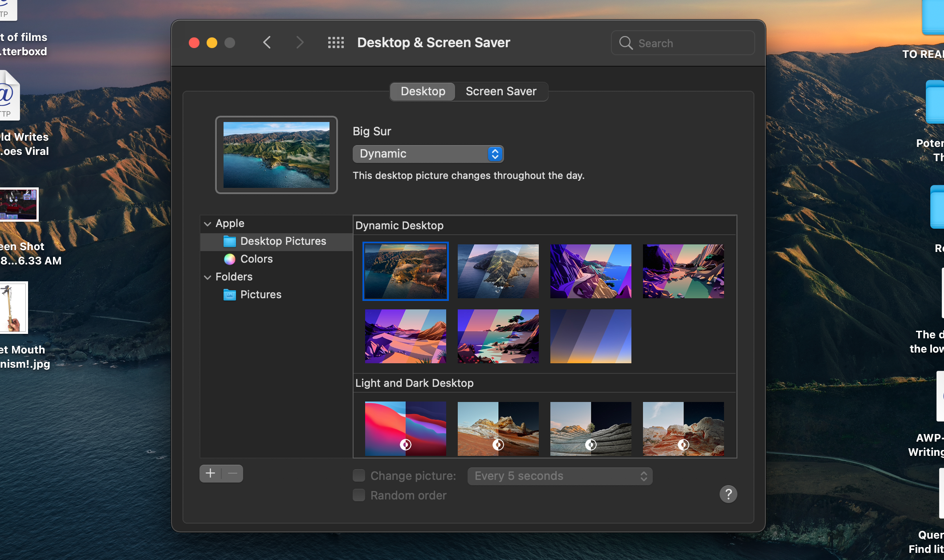Screen dimensions: 944x560
Task: Switch to Desktop tab
Action: [x=423, y=91]
